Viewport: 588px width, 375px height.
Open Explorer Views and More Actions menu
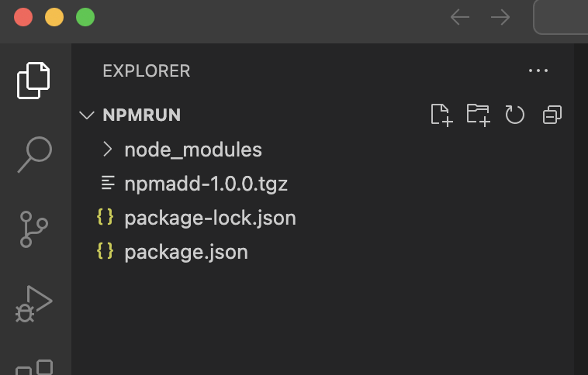click(538, 71)
